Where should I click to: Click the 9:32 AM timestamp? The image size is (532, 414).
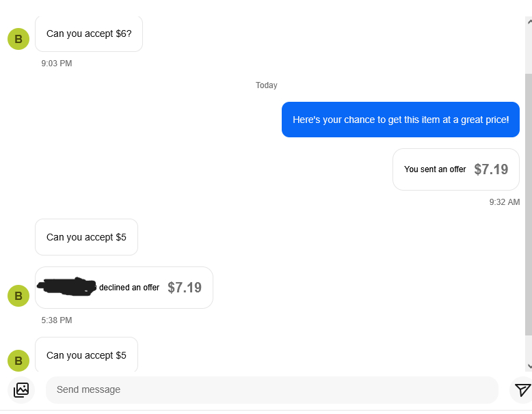505,202
